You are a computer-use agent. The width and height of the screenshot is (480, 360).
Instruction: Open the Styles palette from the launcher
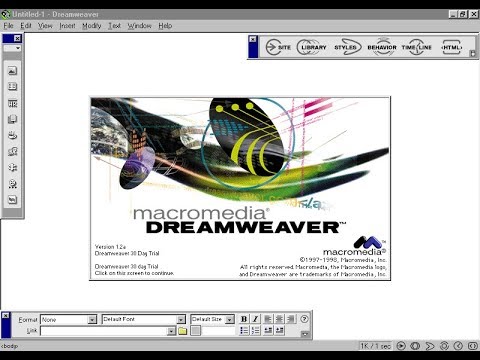(x=347, y=47)
